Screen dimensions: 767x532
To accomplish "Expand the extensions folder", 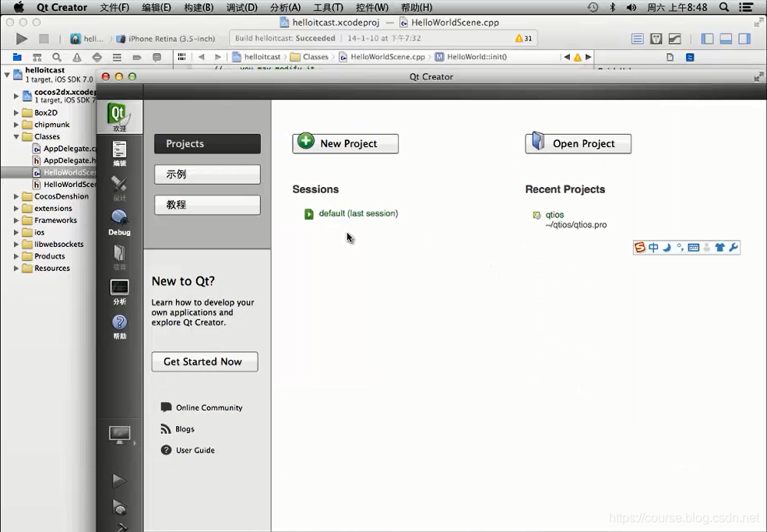I will point(16,209).
